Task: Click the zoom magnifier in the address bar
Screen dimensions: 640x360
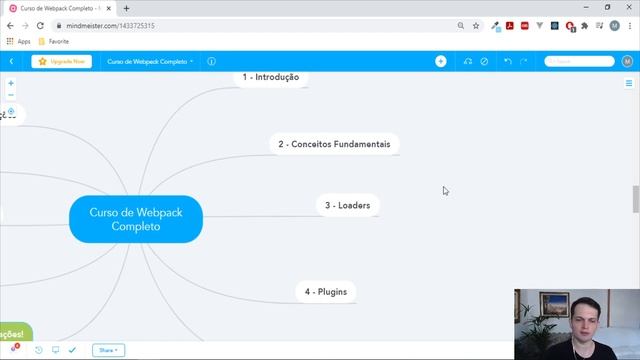Action: pos(460,26)
